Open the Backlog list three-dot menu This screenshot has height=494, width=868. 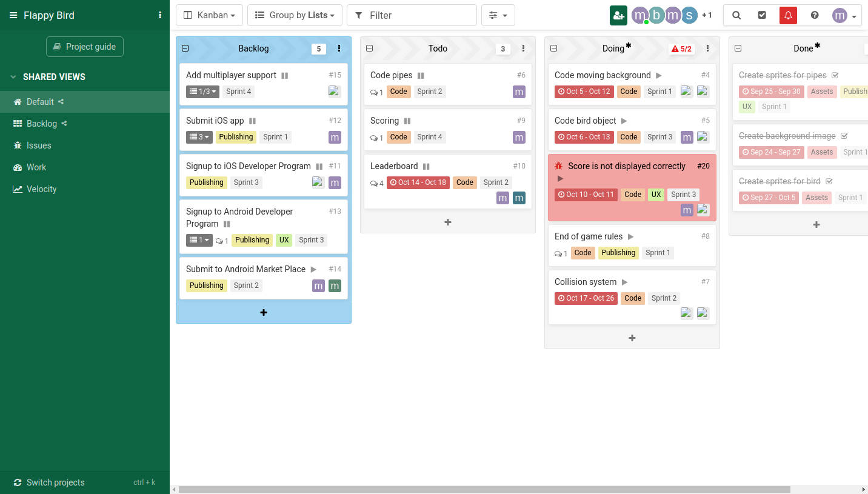[339, 48]
